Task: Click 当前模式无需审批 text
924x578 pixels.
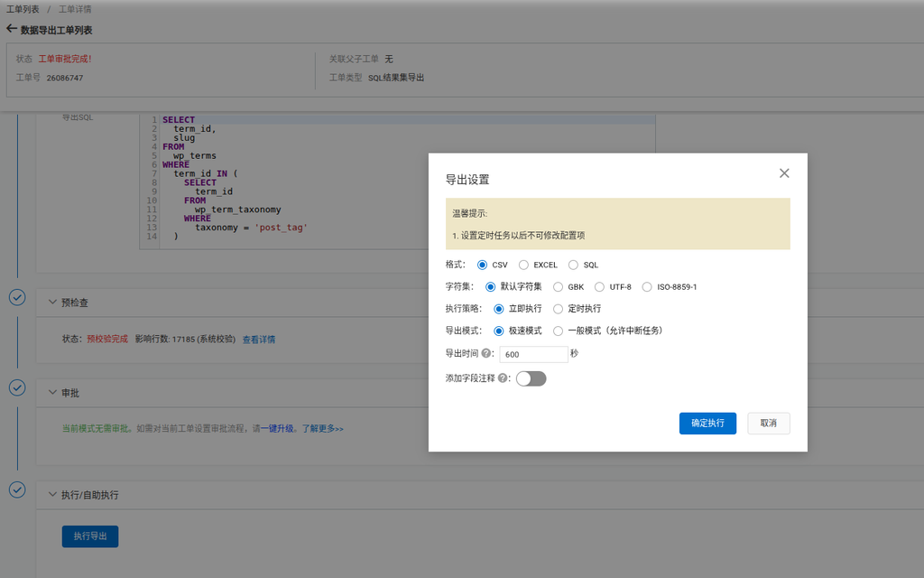Action: pyautogui.click(x=96, y=428)
